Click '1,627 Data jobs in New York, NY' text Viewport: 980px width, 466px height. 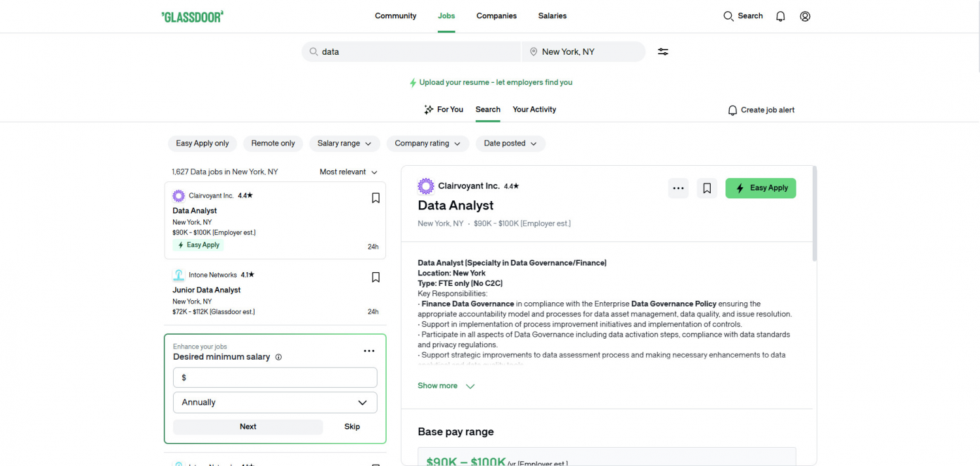tap(225, 172)
